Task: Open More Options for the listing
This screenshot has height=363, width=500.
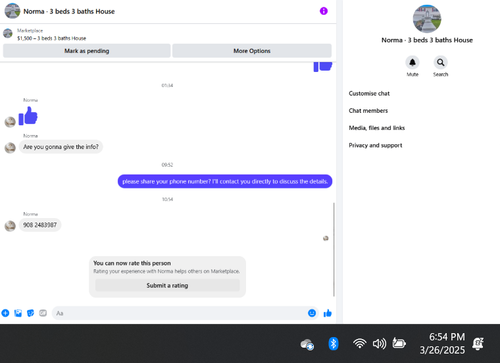Action: (252, 51)
